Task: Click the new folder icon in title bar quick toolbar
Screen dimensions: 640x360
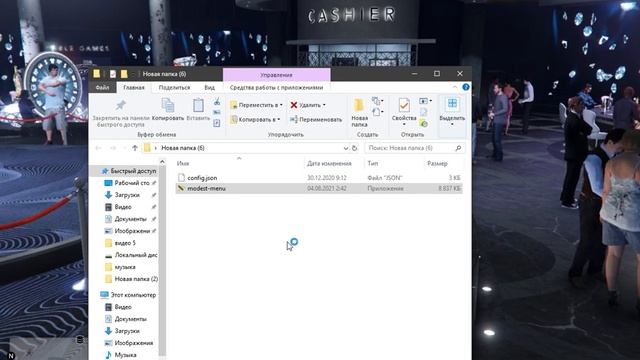Action: click(124, 74)
